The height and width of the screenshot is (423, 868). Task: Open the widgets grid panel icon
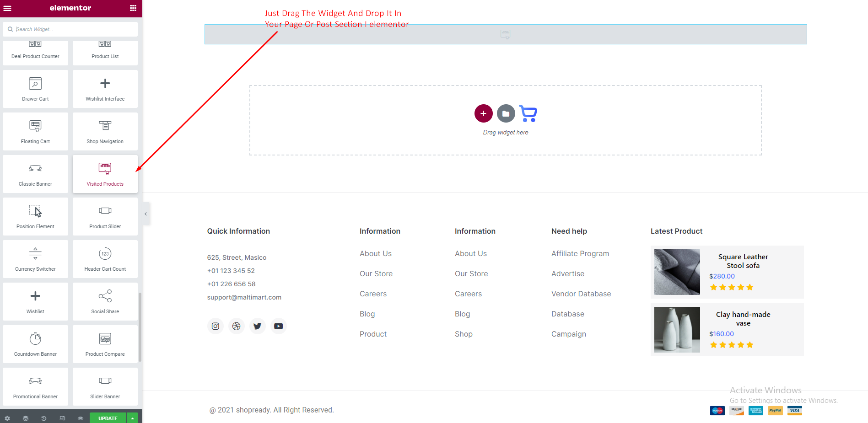[133, 8]
